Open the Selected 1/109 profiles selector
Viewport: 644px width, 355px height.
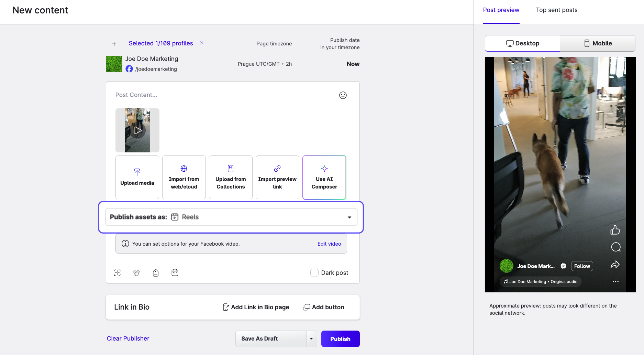coord(161,43)
